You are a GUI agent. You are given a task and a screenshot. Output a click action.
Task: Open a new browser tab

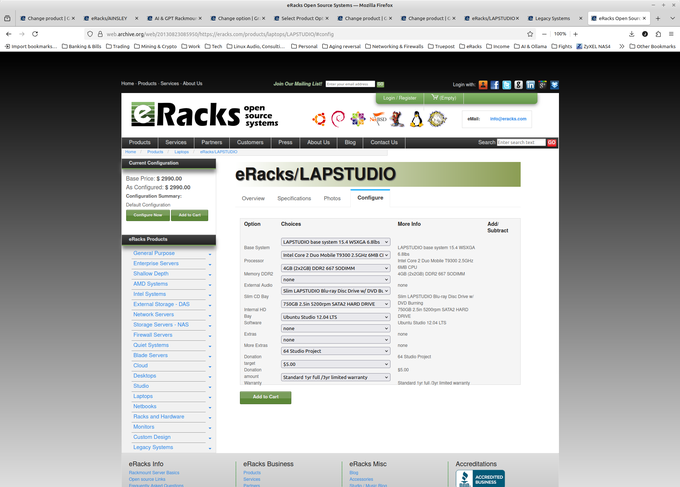pos(658,18)
